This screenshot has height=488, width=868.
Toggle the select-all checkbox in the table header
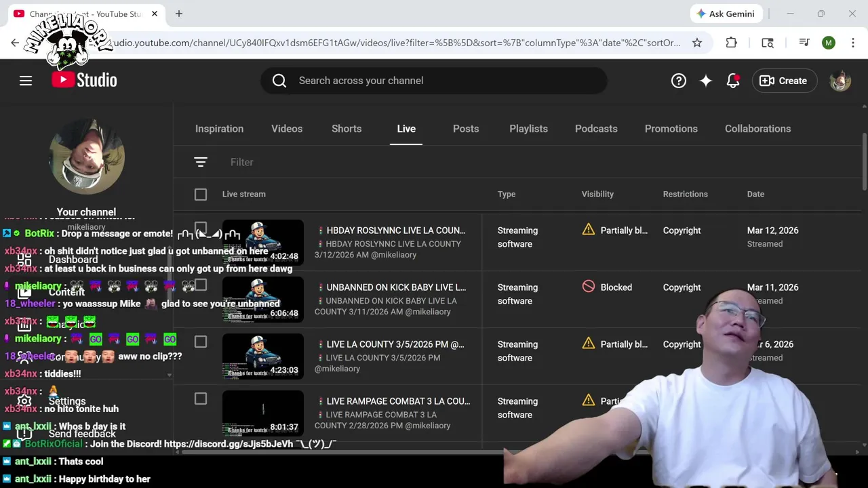click(x=201, y=195)
